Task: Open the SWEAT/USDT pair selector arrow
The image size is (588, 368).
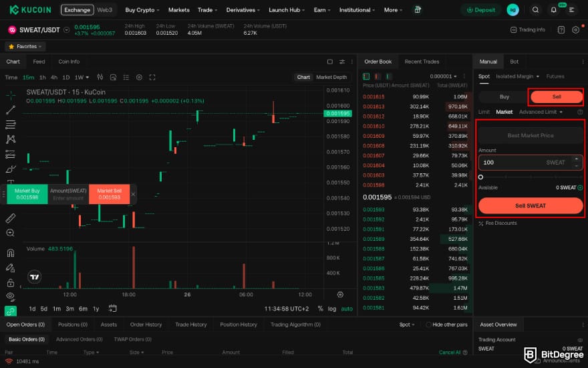Action: click(x=66, y=29)
